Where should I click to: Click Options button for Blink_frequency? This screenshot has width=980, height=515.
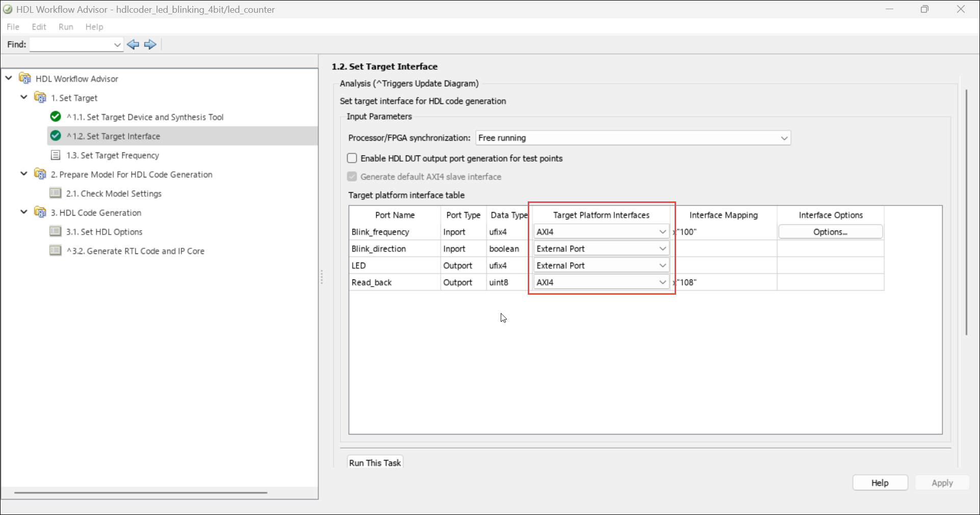point(830,232)
